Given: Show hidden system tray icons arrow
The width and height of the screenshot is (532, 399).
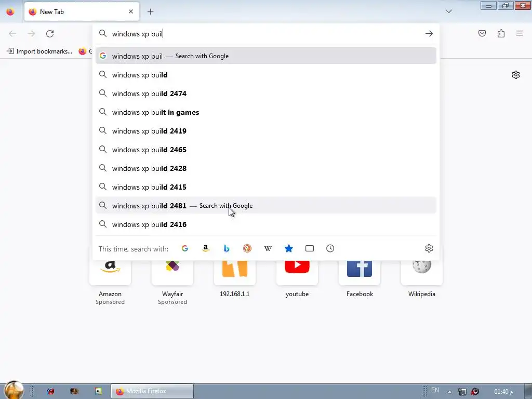Looking at the screenshot, I should tap(449, 392).
